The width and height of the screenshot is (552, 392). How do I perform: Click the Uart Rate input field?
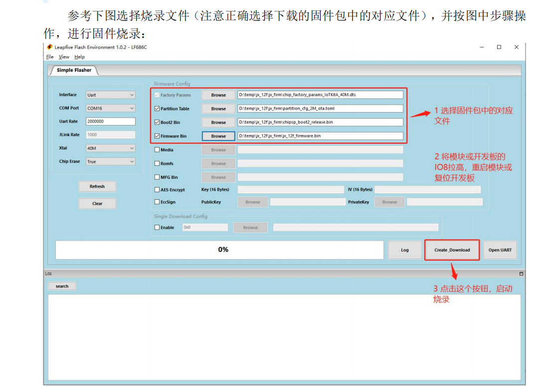110,121
